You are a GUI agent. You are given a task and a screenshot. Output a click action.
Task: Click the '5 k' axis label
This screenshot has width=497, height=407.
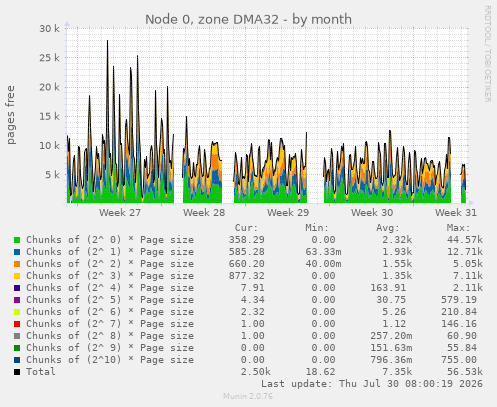[x=52, y=175]
